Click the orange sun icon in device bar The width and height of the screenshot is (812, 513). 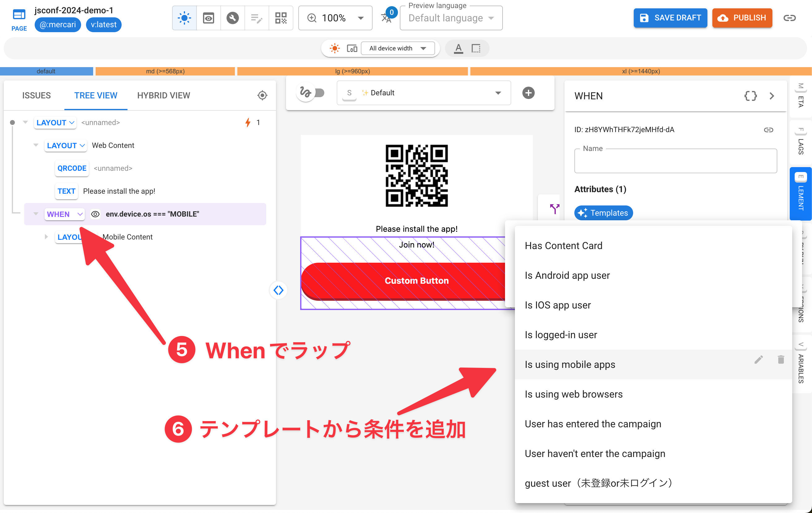tap(335, 49)
